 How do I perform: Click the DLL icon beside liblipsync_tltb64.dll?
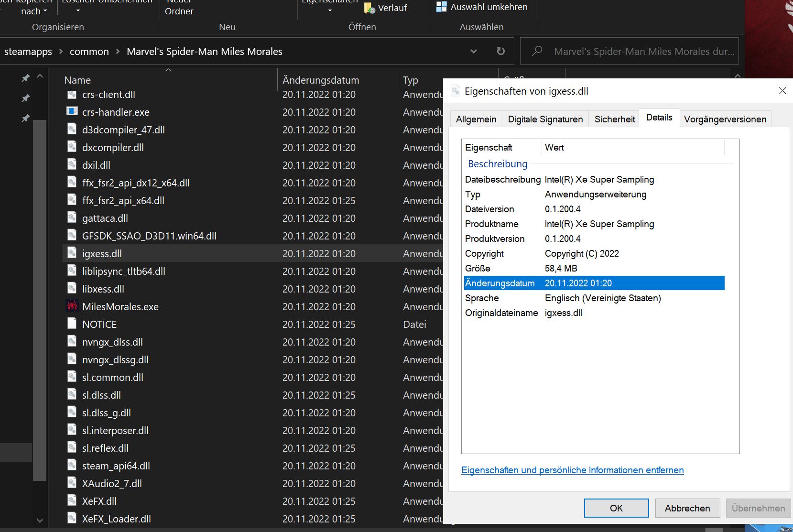pos(72,271)
